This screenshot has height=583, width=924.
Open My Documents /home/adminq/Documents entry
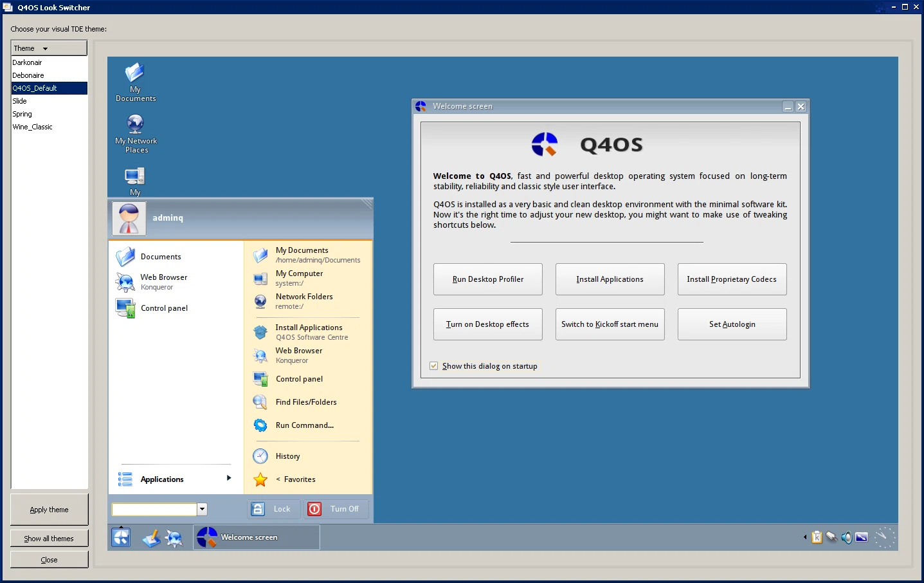point(308,255)
